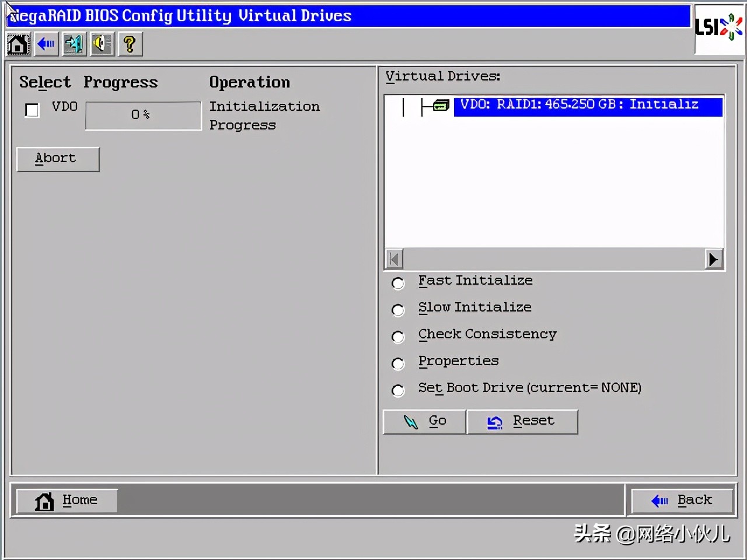Select the Fast Initialize option
Screen dimensions: 747x560
(397, 283)
